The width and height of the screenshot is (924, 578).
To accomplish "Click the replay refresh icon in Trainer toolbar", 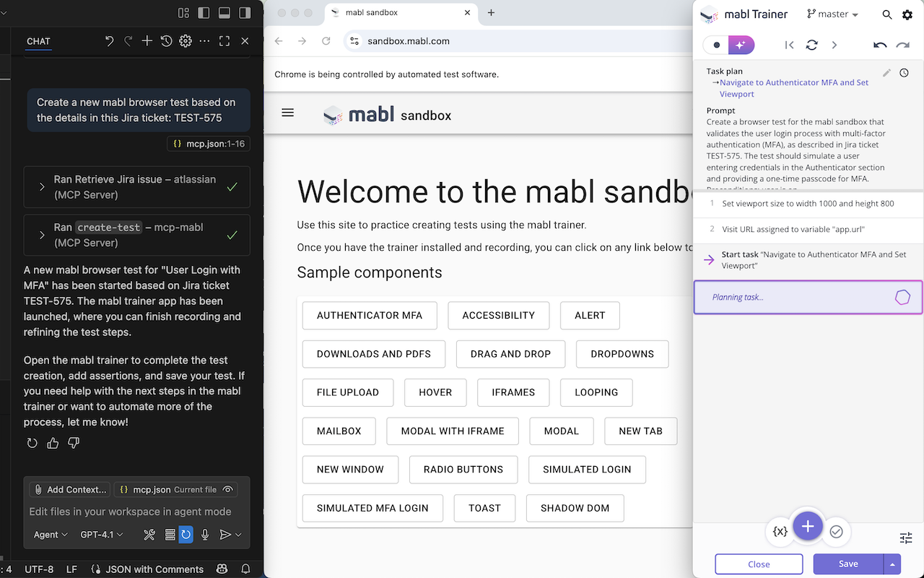I will click(812, 45).
